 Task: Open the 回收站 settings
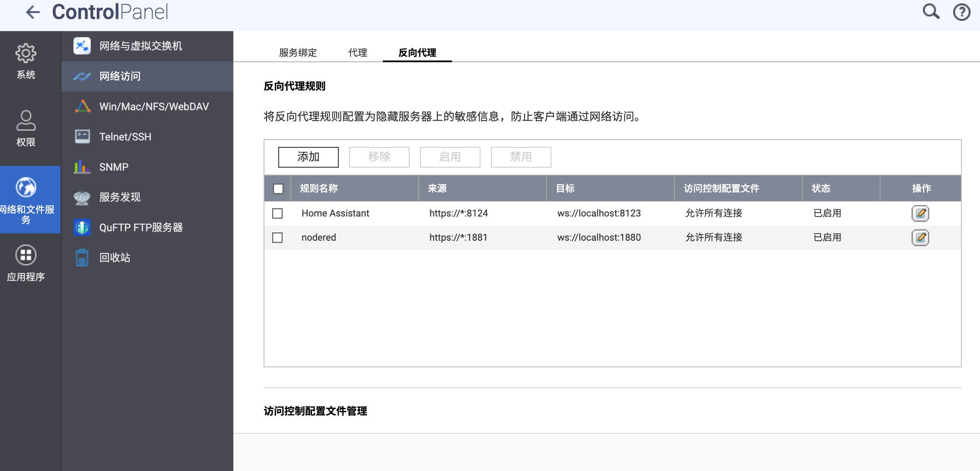click(x=115, y=258)
